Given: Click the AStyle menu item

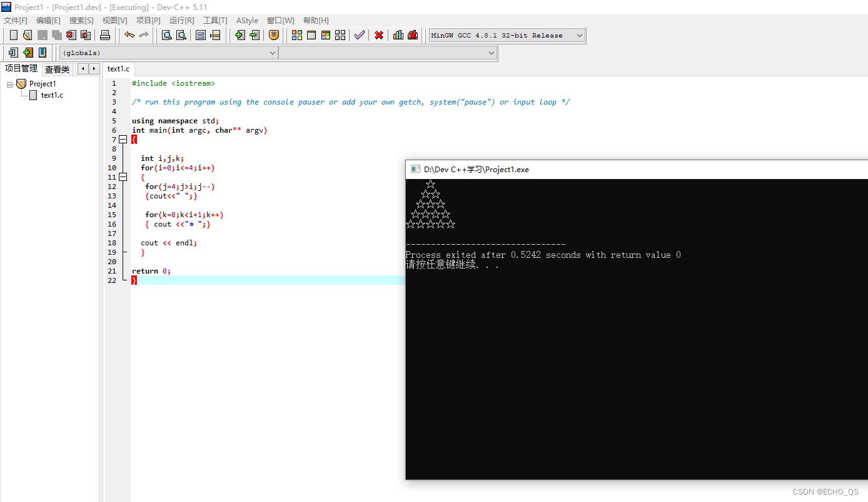Looking at the screenshot, I should [247, 20].
